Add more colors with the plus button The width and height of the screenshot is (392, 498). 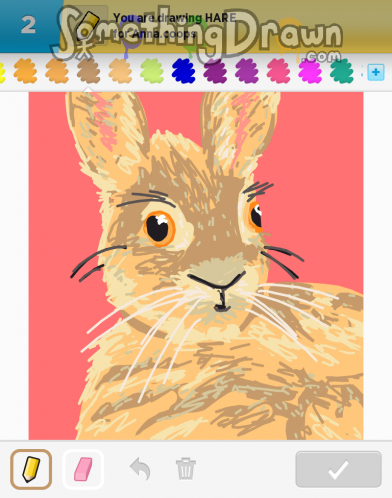(x=376, y=72)
